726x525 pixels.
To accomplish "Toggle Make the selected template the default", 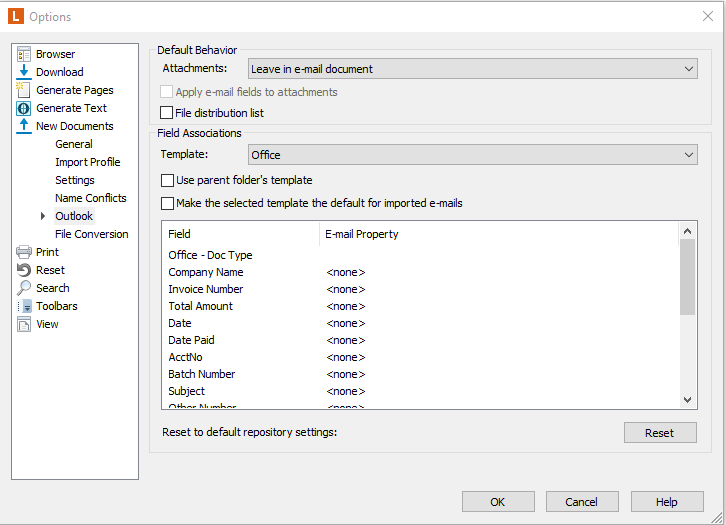I will [167, 203].
